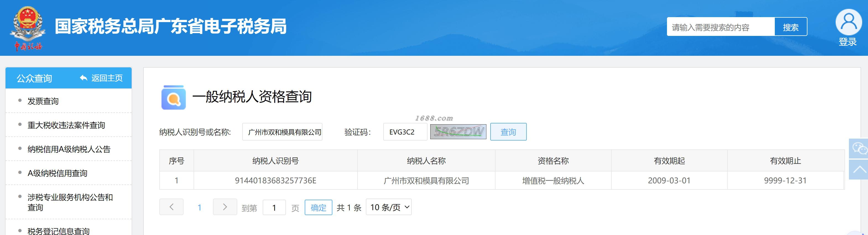Click 广州市双和模具有限公司 in the results row

coord(426,181)
